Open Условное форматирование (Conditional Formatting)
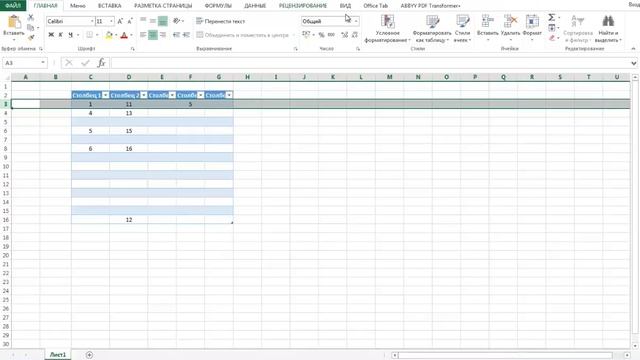 tap(387, 29)
